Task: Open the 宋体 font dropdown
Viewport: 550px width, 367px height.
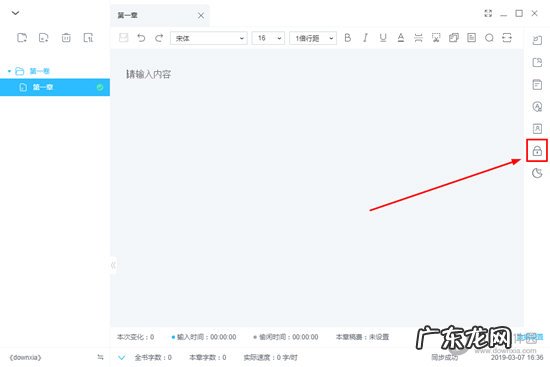Action: pyautogui.click(x=209, y=38)
